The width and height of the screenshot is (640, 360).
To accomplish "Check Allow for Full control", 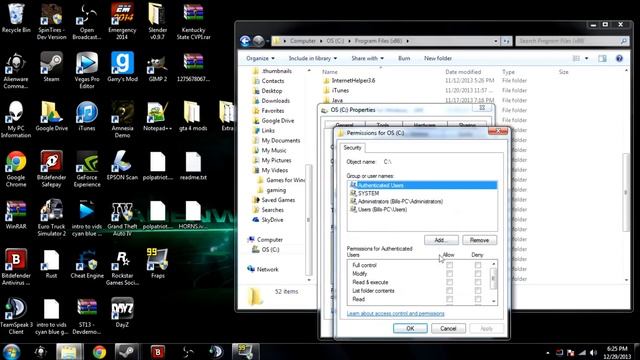I will [x=449, y=265].
